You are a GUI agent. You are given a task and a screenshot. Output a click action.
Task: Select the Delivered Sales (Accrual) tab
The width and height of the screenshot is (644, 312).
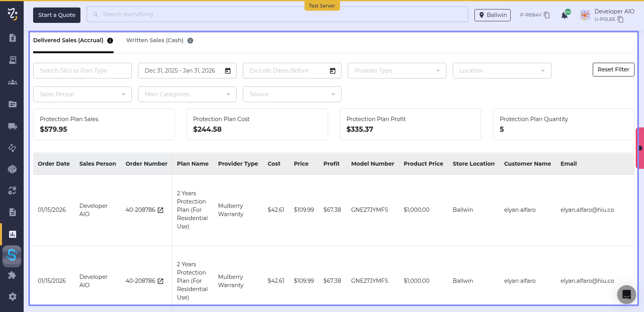(x=68, y=40)
